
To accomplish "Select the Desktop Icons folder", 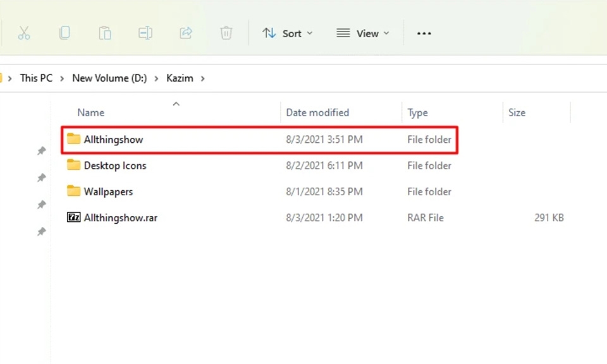I will (x=115, y=166).
